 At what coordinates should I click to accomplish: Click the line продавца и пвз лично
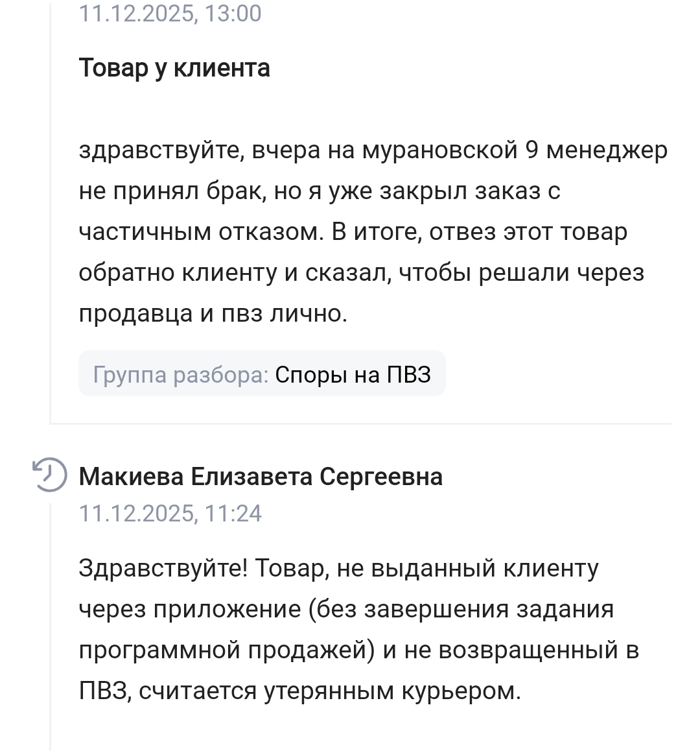coord(213,314)
